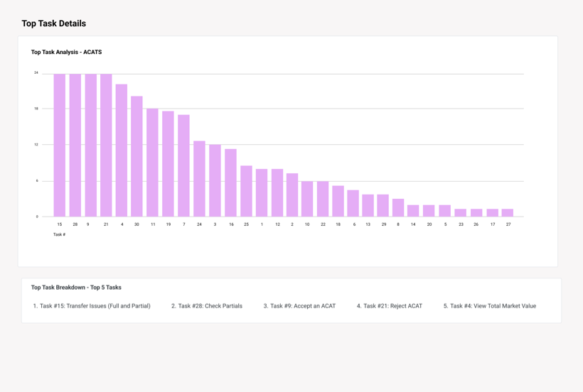583x392 pixels.
Task: Click the 'Top Task Analysis - ACATS' chart title
Action: (66, 52)
